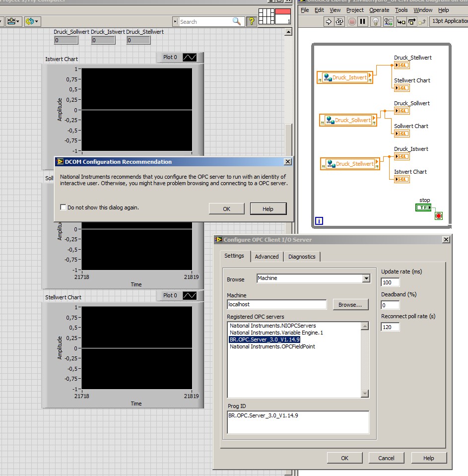Click the Step Over icon
Viewport: 468px width, 476px height.
pyautogui.click(x=411, y=21)
